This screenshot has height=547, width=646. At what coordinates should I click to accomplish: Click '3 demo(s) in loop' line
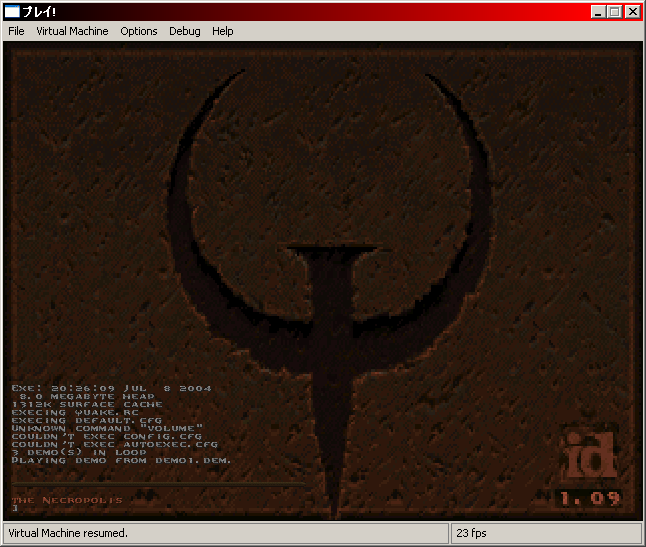tap(79, 452)
